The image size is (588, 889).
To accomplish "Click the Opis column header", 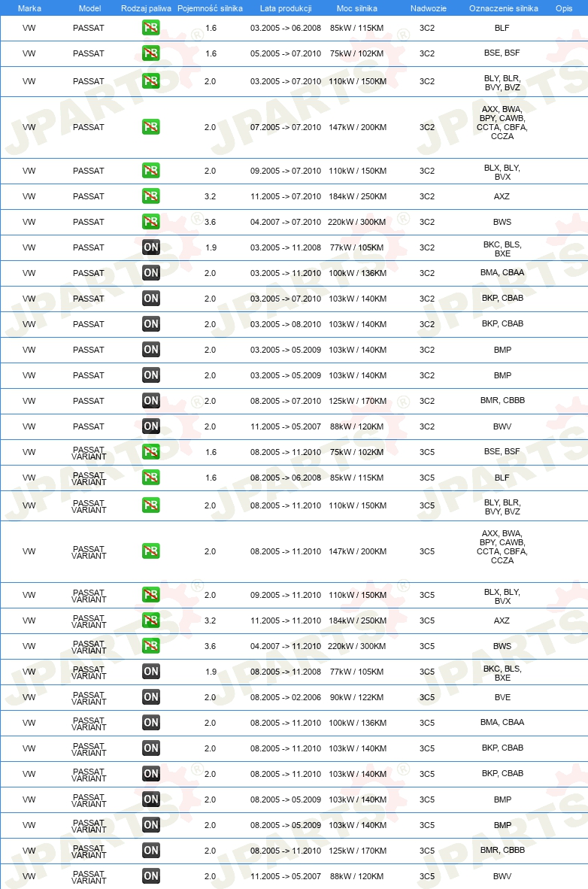I will (564, 8).
